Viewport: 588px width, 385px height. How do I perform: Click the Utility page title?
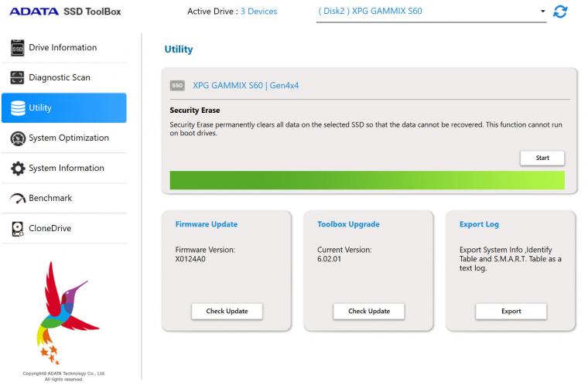click(179, 49)
